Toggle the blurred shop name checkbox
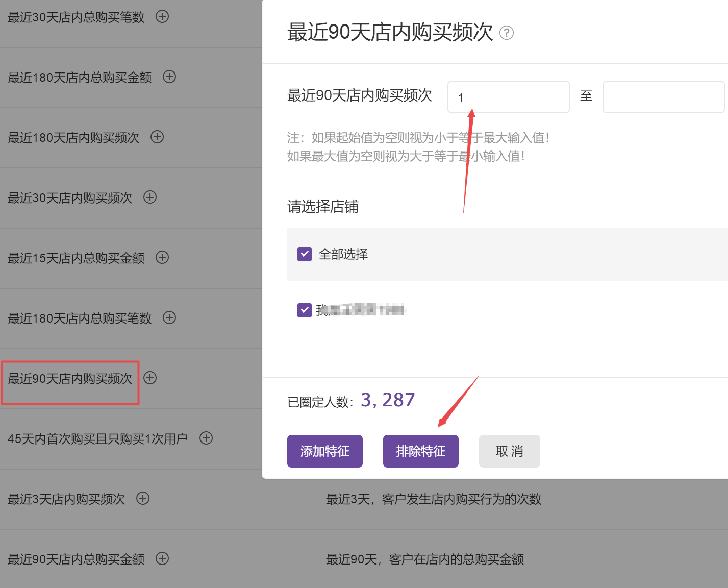This screenshot has height=588, width=728. tap(305, 310)
